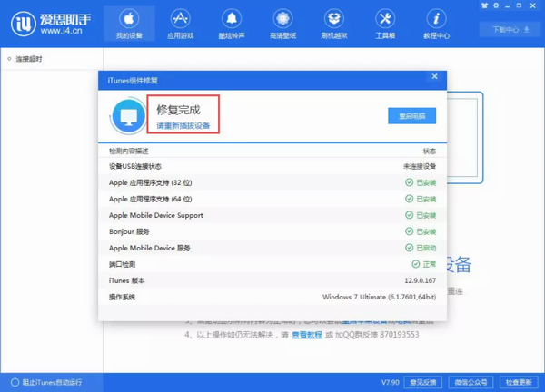
Task: Click the 修复完成 repair complete heading
Action: point(178,110)
